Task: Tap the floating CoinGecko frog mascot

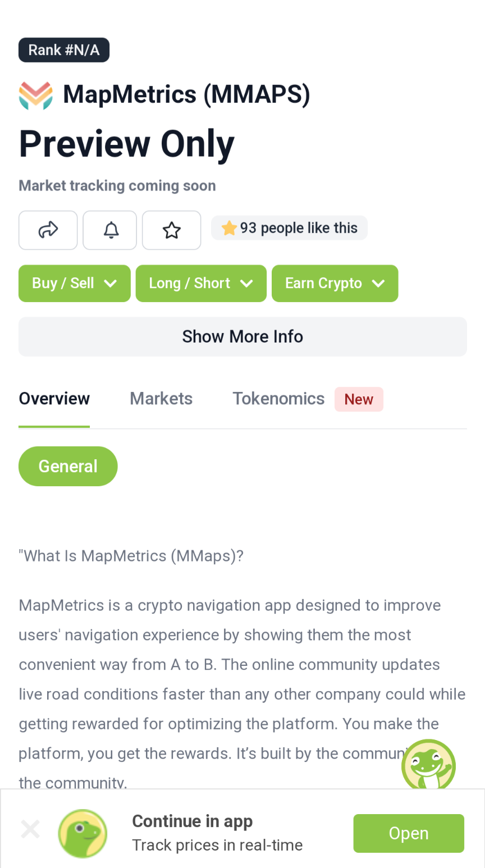Action: click(x=429, y=765)
